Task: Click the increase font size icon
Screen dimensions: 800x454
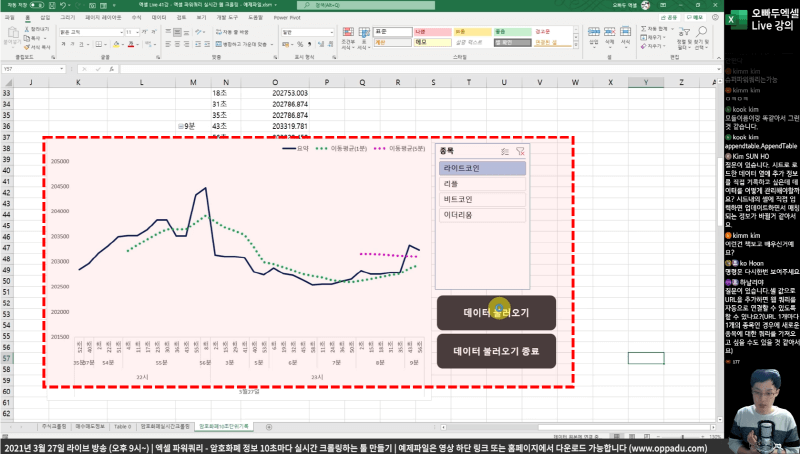Action: point(145,32)
